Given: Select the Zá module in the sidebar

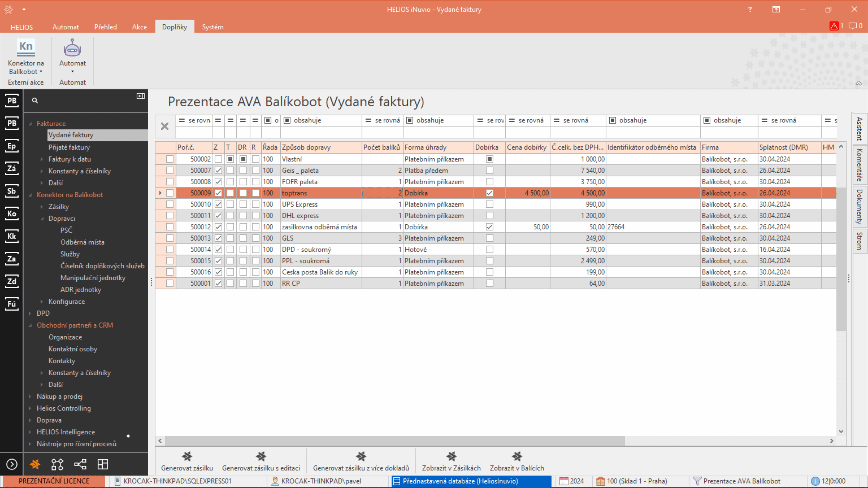Looking at the screenshot, I should (12, 168).
